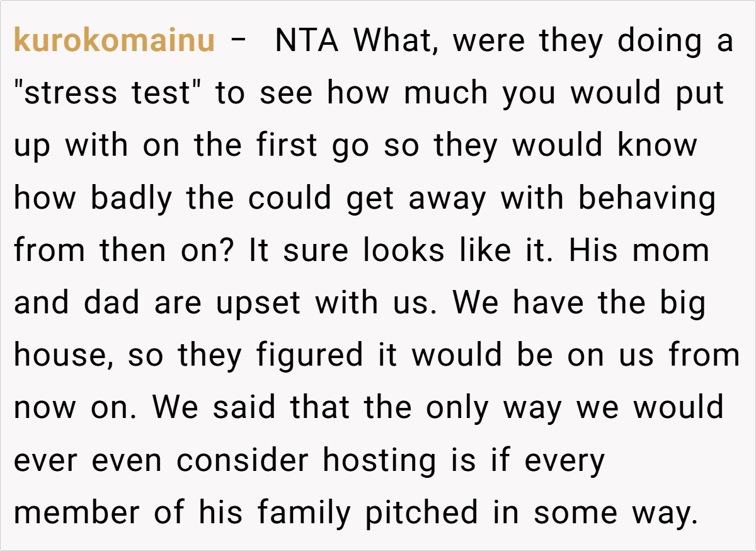Click the word "pitched" in the last line
The height and width of the screenshot is (551, 756).
(x=421, y=513)
